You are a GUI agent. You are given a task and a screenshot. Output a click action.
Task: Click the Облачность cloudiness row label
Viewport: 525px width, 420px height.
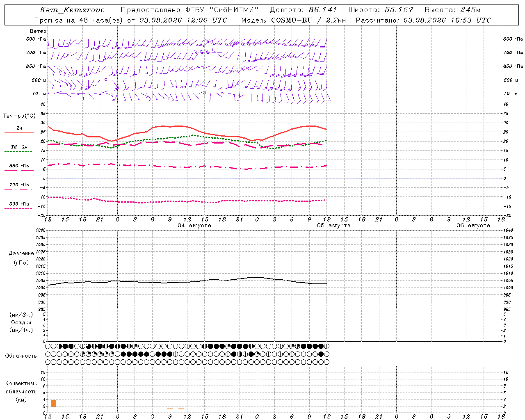coord(21,356)
